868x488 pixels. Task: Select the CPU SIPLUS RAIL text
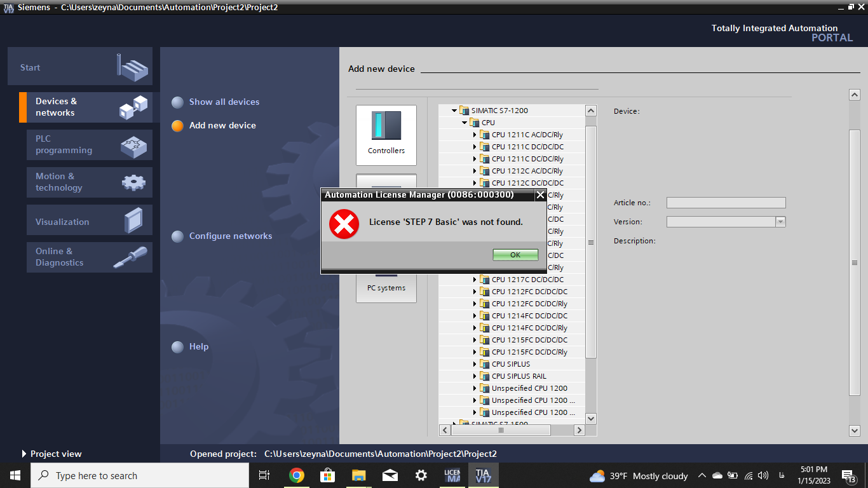point(519,376)
